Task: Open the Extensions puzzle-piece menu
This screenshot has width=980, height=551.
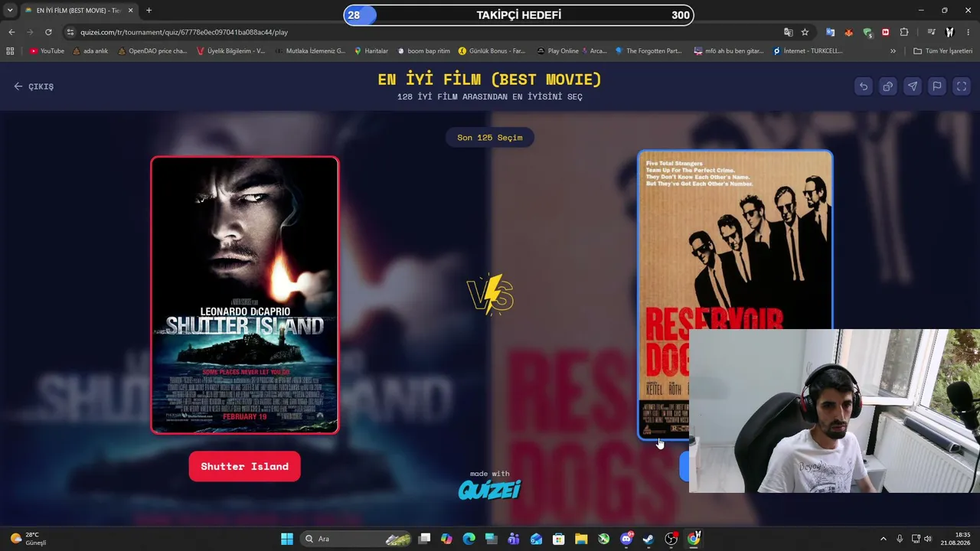Action: (x=904, y=32)
